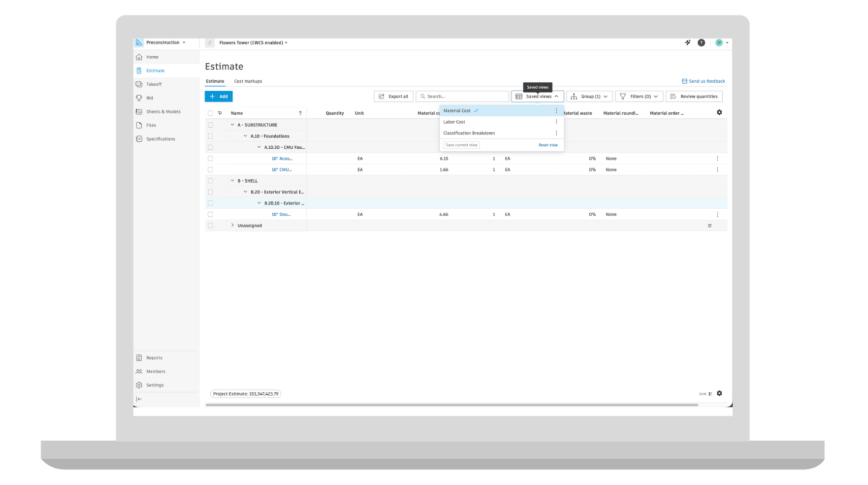Open more options for Classification Breakdown view
The height and width of the screenshot is (485, 868).
(556, 133)
